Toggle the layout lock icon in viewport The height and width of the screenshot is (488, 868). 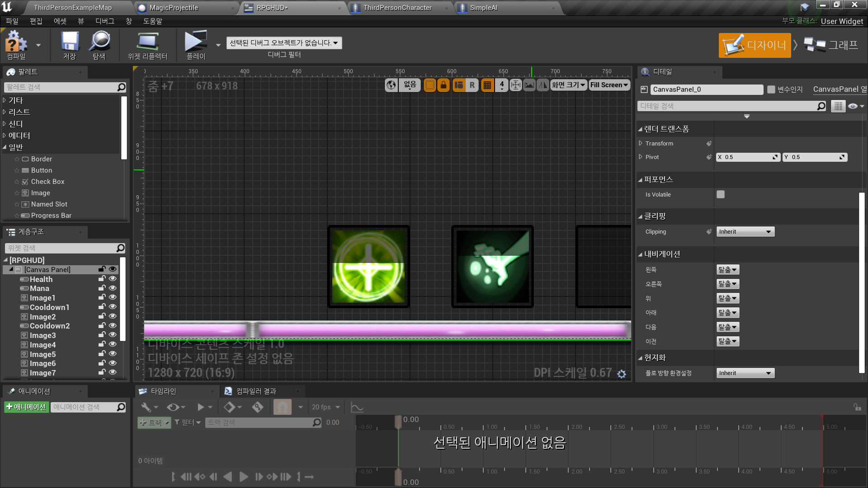tap(443, 85)
